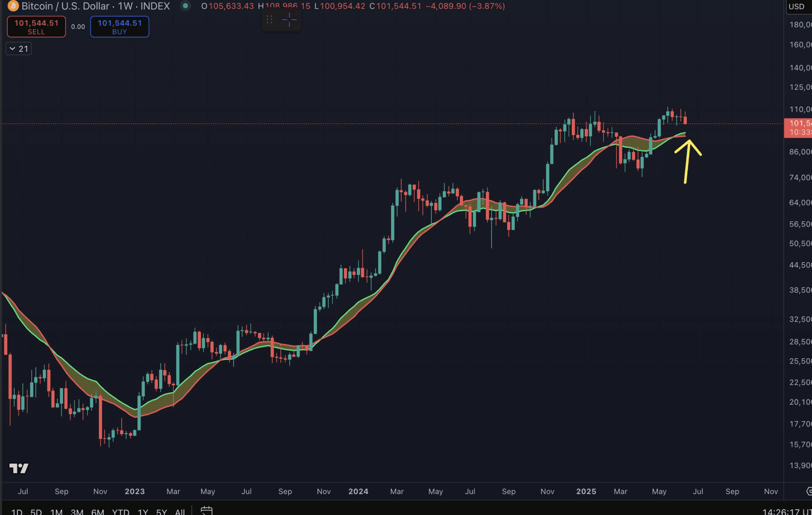Open the Bitcoin / U.S. Dollar symbol title

click(66, 6)
